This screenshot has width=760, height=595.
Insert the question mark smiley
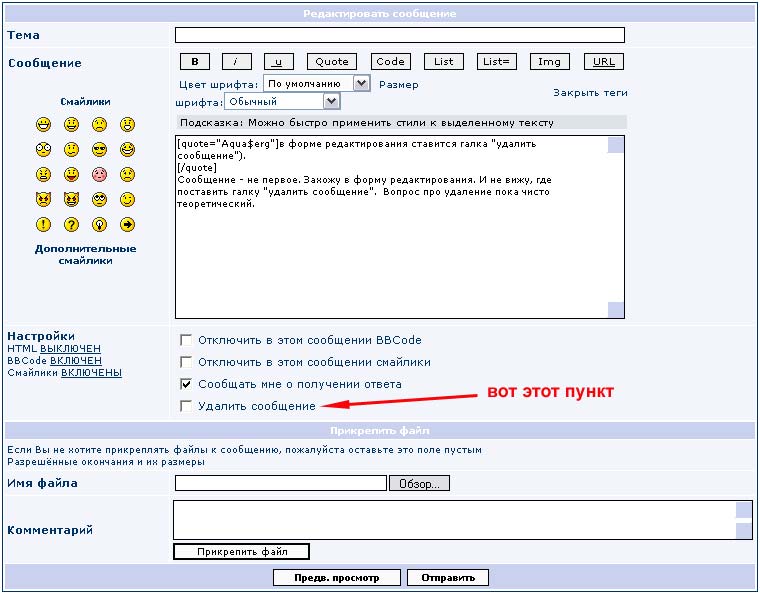coord(72,224)
